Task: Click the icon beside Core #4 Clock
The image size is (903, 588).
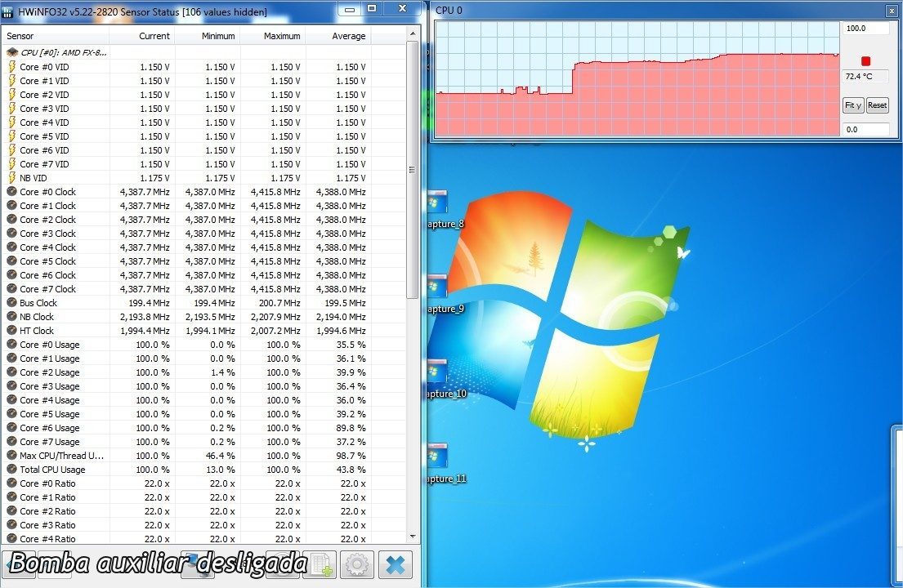Action: [x=11, y=247]
